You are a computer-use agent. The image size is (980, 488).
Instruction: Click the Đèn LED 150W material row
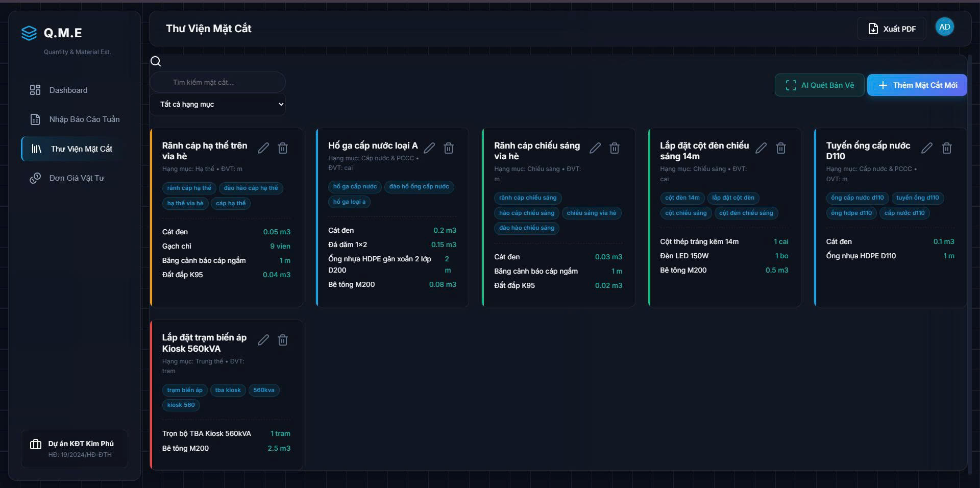pos(724,256)
